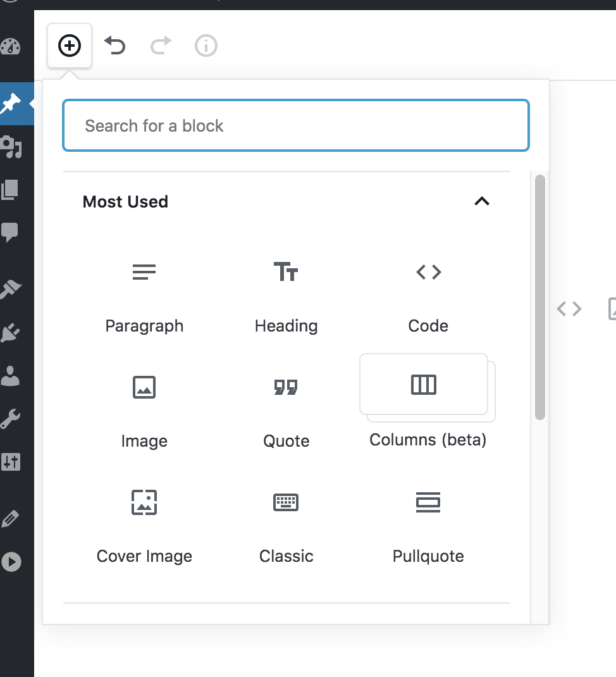Click inside the block search field
Image resolution: width=616 pixels, height=677 pixels.
click(295, 125)
